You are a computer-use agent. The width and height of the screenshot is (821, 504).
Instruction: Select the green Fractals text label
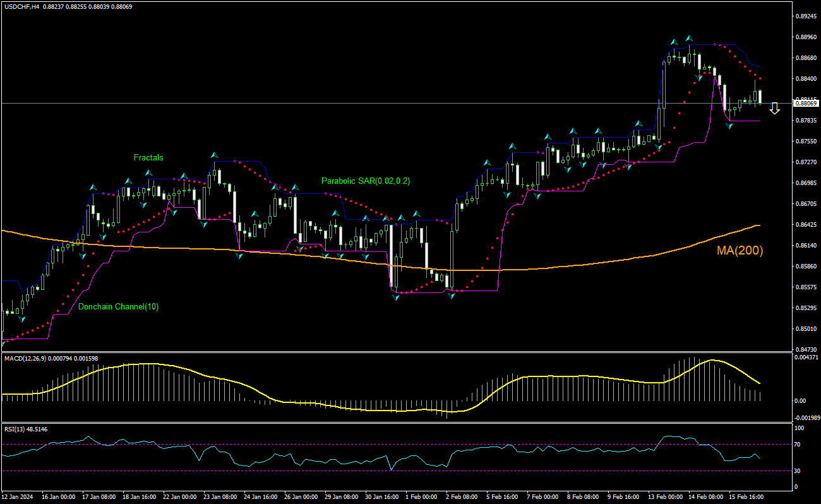[x=148, y=157]
